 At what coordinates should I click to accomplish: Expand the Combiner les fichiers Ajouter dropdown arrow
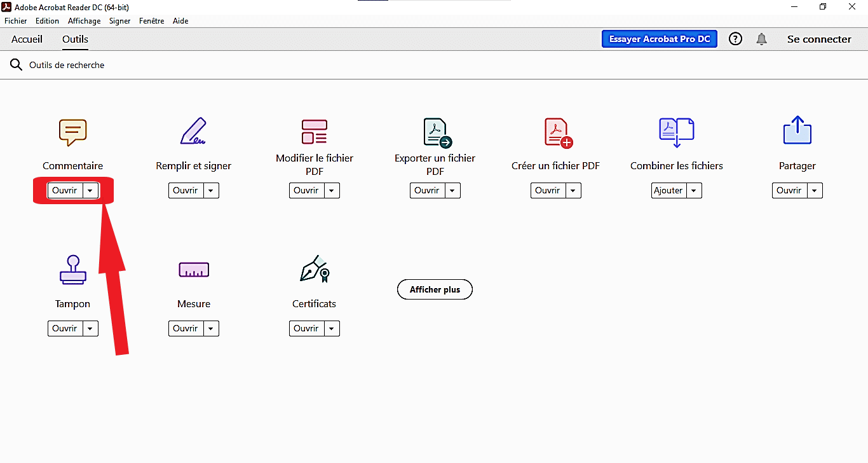coord(694,191)
